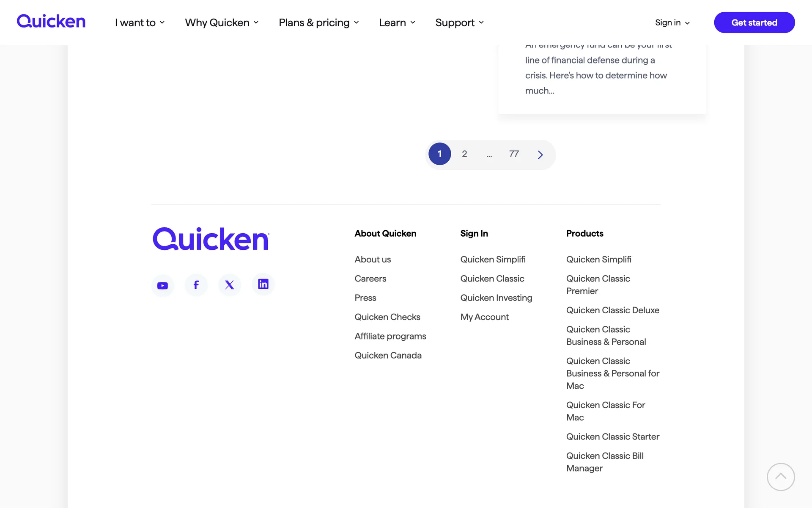Click the large Quicken footer logo
The width and height of the screenshot is (812, 508).
[211, 239]
